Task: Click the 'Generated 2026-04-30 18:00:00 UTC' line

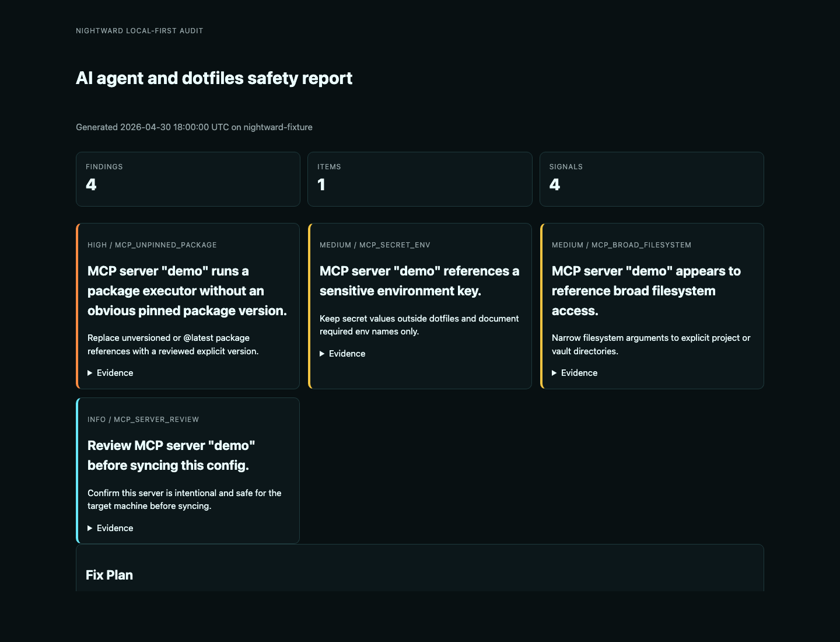Action: [194, 127]
